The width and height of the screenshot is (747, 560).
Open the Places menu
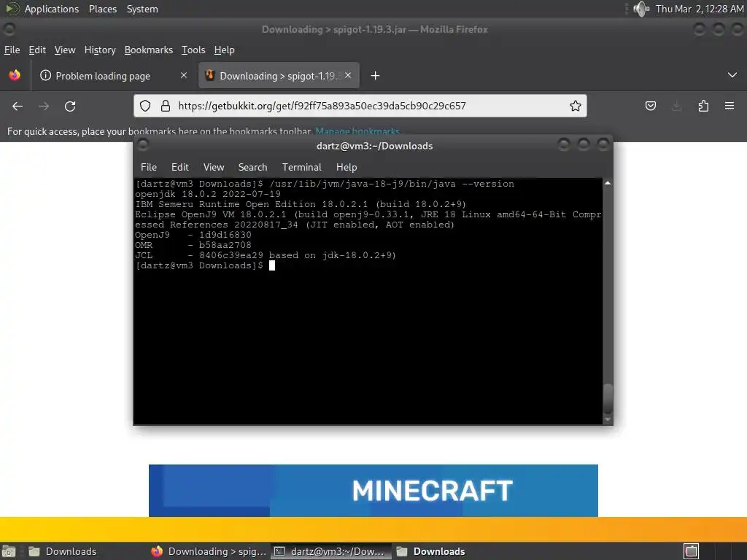(103, 9)
